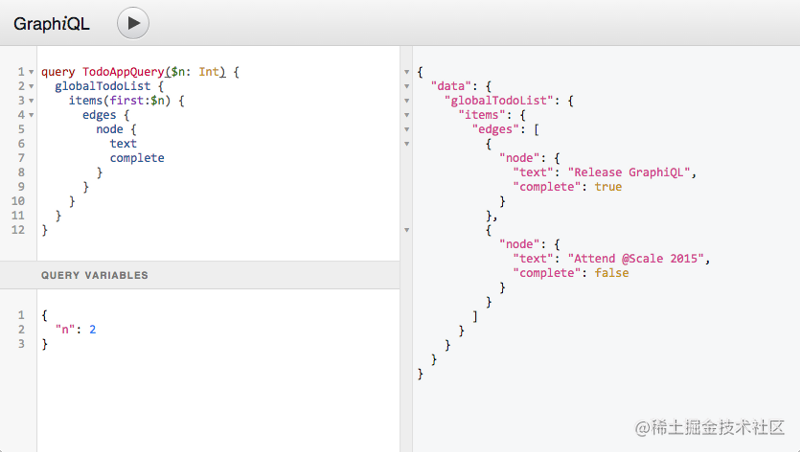
Task: Collapse the globalTodoList block fold arrow in the query
Action: pos(31,86)
